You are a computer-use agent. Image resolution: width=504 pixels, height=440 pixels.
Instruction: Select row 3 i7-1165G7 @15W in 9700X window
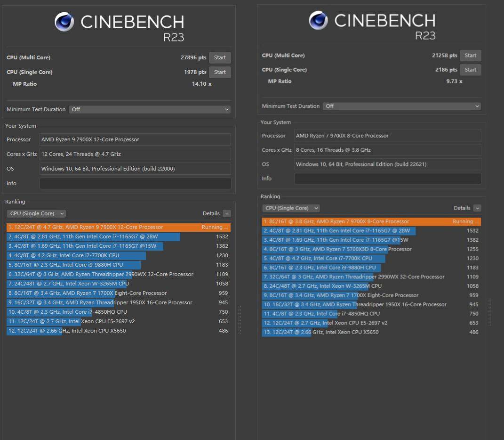[x=372, y=240]
